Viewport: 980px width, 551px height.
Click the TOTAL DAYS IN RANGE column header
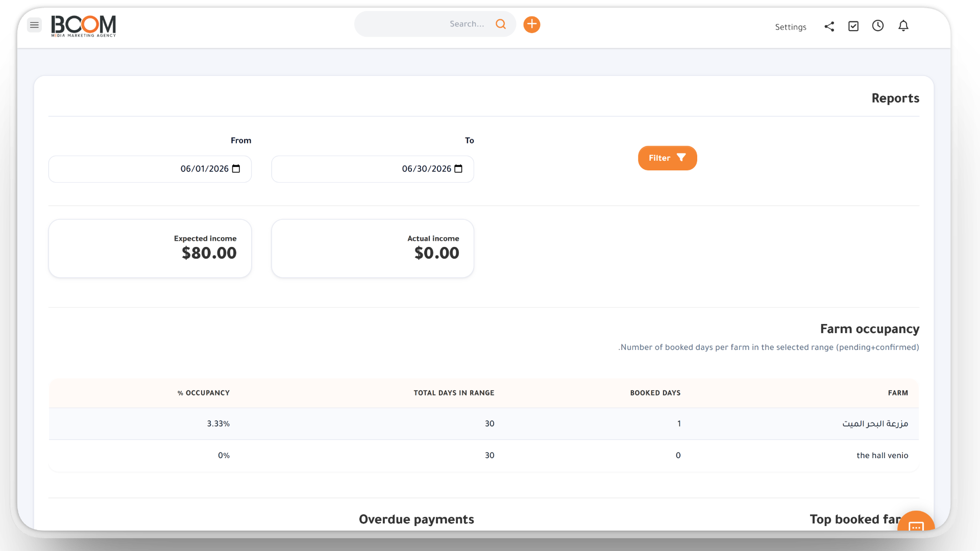click(x=454, y=393)
